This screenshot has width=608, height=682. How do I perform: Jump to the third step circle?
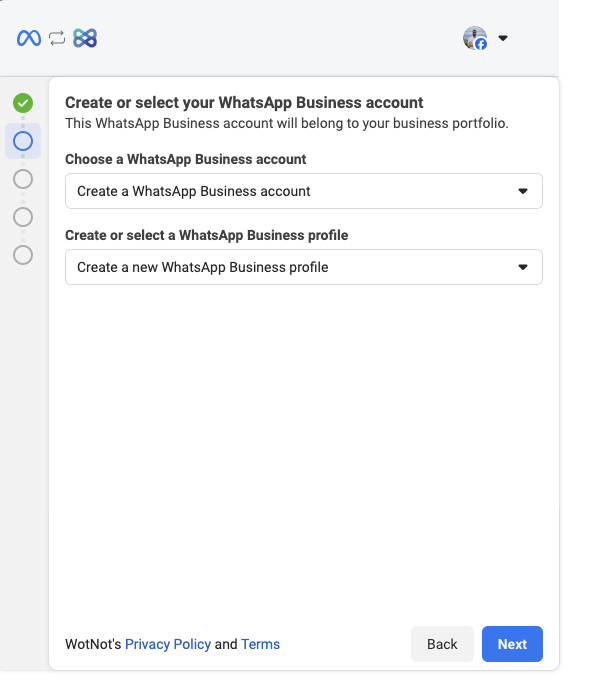[x=23, y=179]
